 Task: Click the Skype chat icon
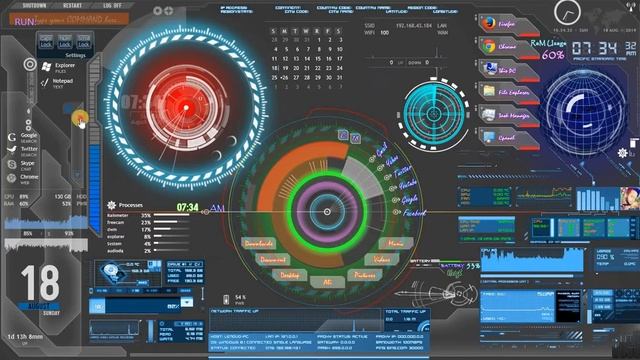(x=12, y=164)
